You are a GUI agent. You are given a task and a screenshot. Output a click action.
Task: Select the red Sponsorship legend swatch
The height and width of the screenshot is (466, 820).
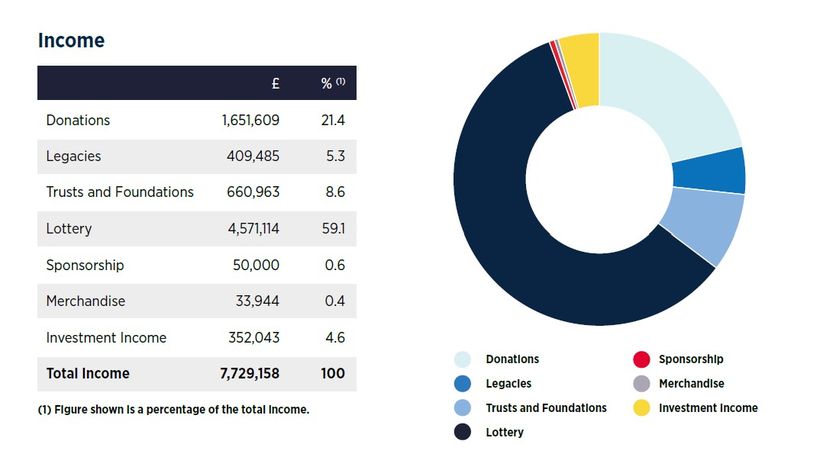click(641, 359)
